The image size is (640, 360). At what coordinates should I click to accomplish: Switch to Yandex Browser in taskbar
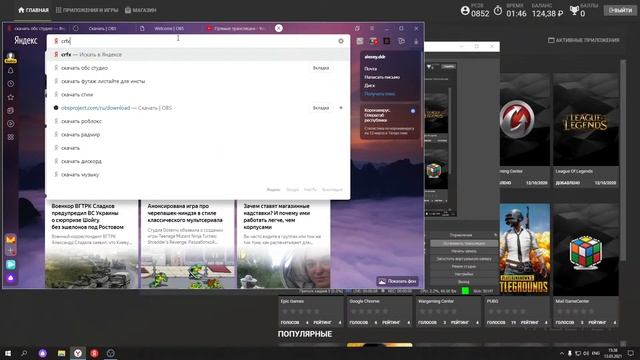pyautogui.click(x=78, y=353)
